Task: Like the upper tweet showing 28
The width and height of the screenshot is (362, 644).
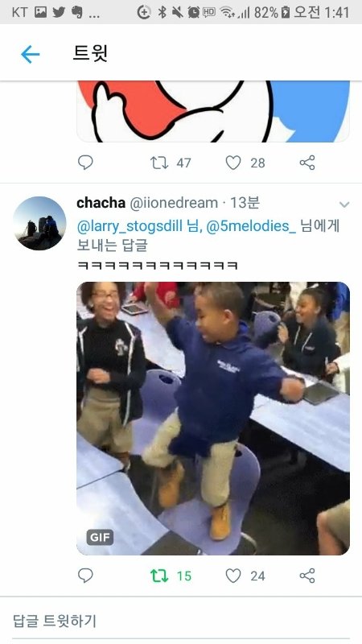Action: point(233,163)
